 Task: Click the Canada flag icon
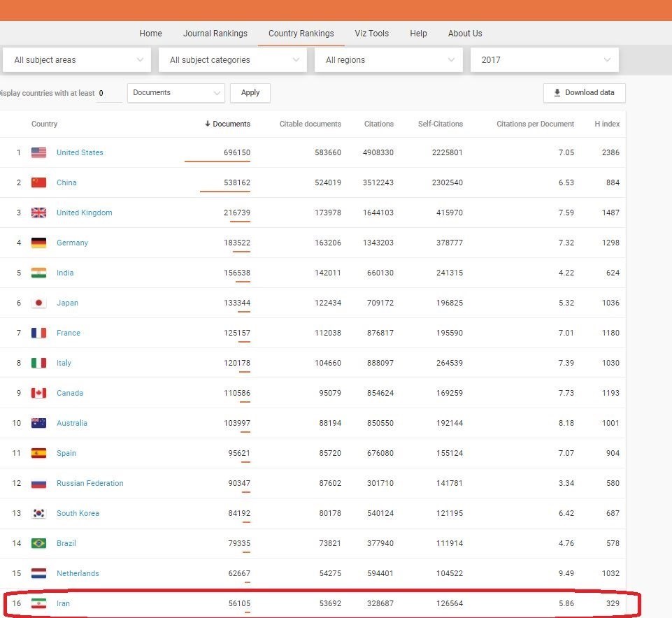click(38, 393)
